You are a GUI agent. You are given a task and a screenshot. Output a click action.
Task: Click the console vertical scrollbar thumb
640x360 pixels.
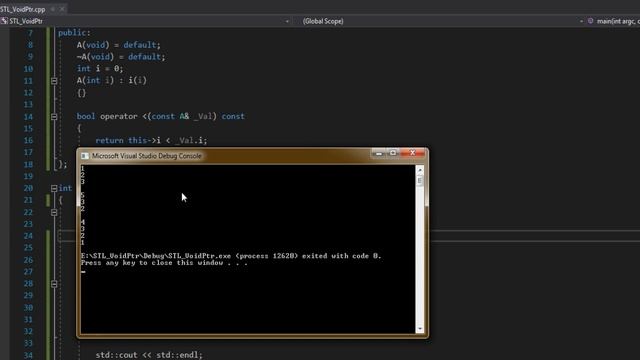420,180
